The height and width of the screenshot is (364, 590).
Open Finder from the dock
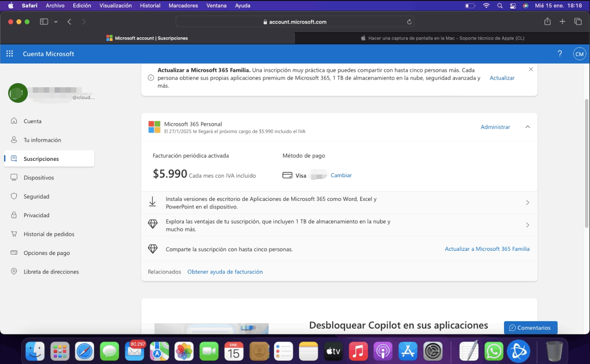[35, 351]
